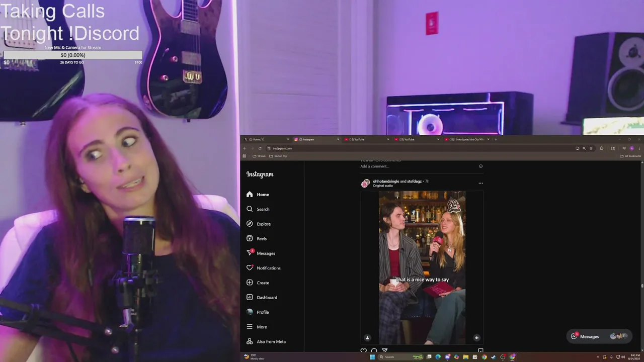The image size is (644, 362).
Task: Open Also from Meta in the sidebar
Action: pyautogui.click(x=266, y=341)
